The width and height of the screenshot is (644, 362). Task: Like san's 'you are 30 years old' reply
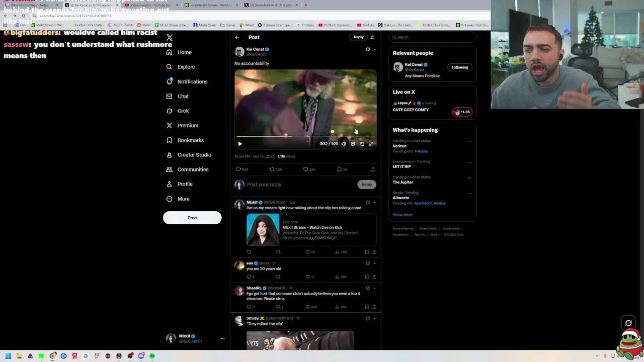tap(307, 277)
